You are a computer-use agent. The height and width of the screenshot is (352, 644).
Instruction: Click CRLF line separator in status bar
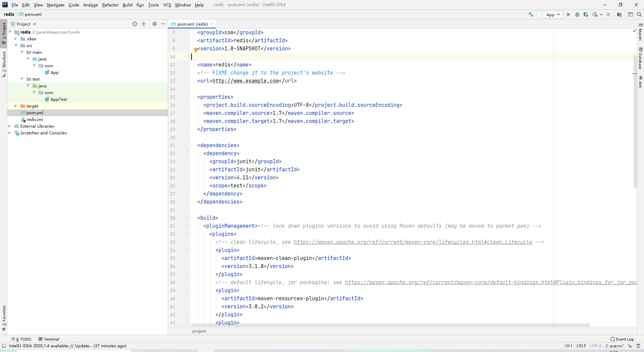[581, 346]
